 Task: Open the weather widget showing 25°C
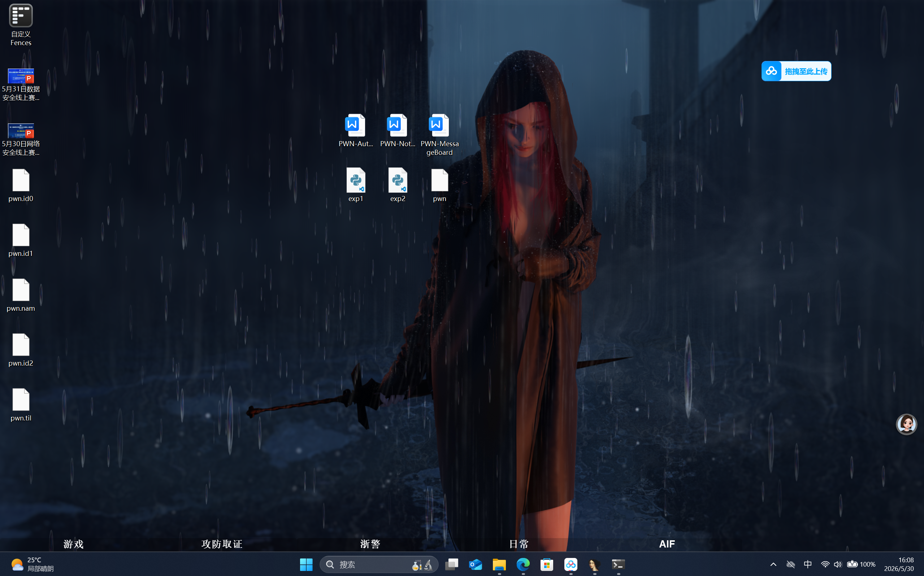pyautogui.click(x=32, y=564)
